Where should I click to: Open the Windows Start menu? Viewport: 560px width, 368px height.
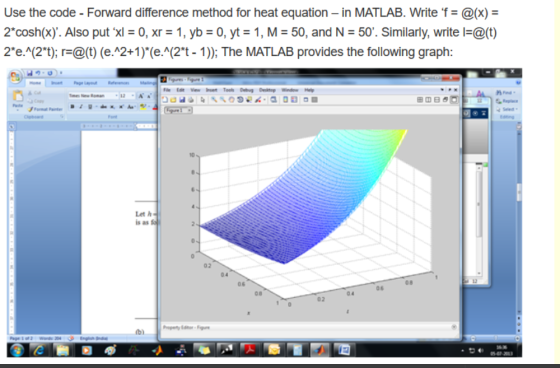[x=17, y=350]
